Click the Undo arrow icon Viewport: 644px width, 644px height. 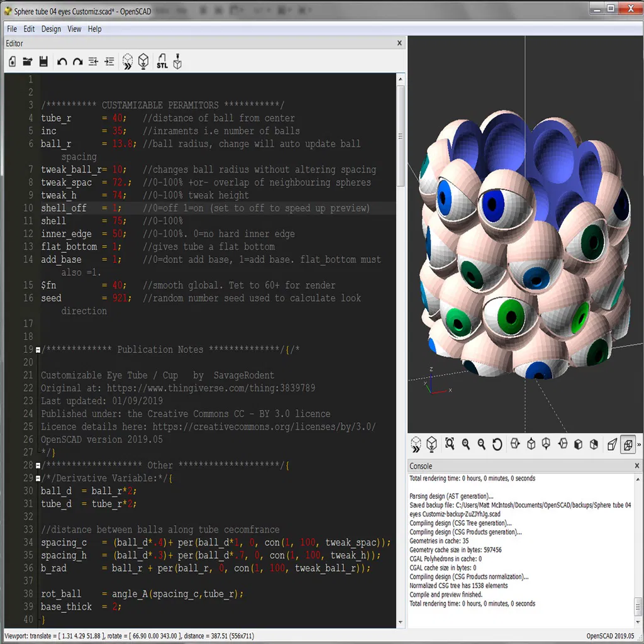[x=62, y=62]
